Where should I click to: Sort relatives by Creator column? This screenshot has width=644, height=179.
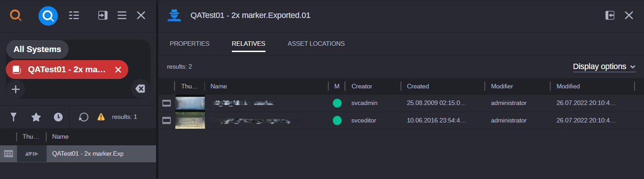click(x=362, y=86)
